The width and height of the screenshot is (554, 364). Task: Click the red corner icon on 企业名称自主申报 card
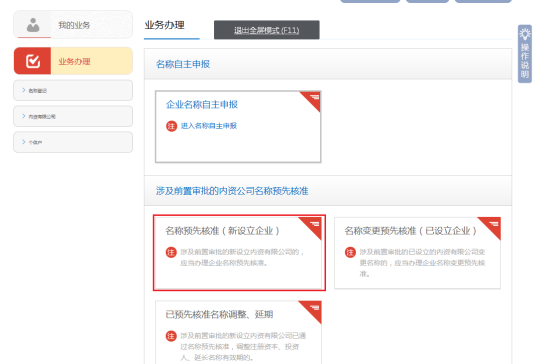[311, 101]
